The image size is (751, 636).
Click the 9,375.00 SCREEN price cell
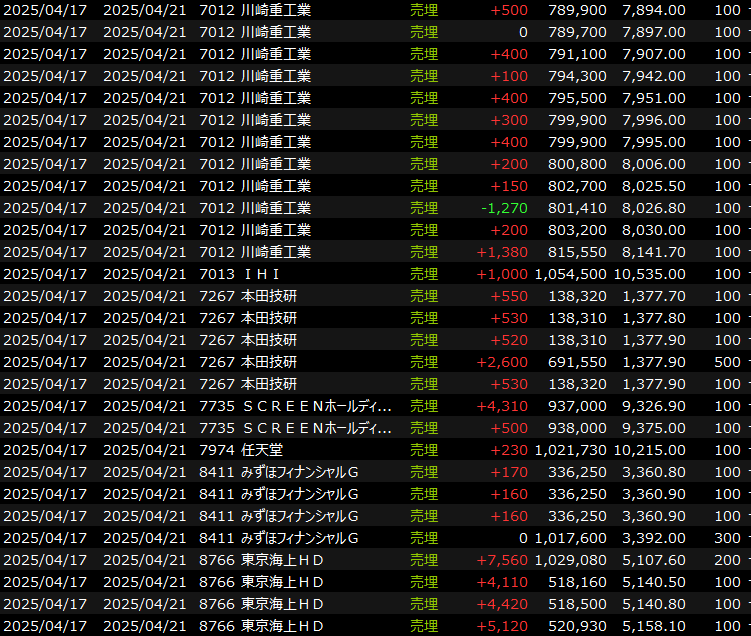(653, 428)
